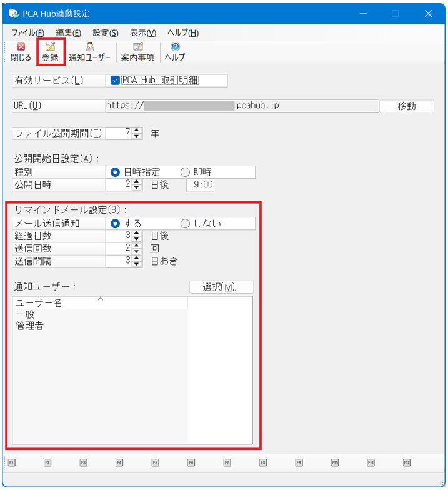Select しない for メール送信通知
Screen dimensions: 448x490
point(185,224)
